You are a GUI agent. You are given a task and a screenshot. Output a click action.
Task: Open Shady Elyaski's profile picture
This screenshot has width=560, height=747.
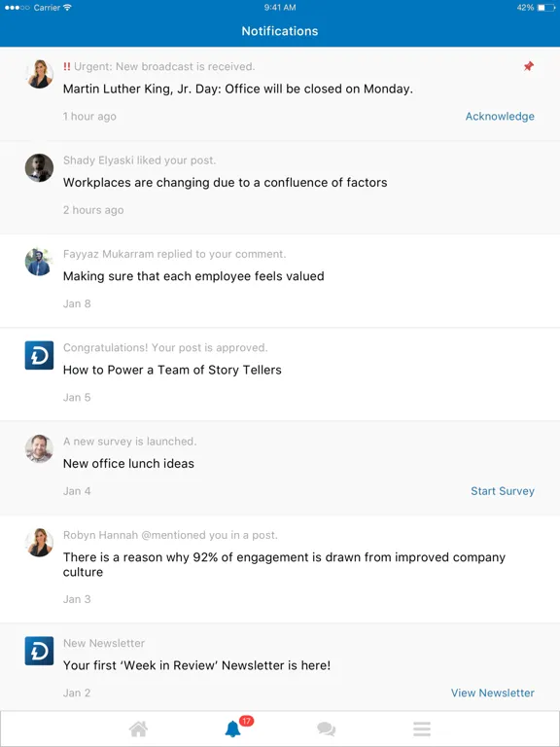tap(39, 167)
